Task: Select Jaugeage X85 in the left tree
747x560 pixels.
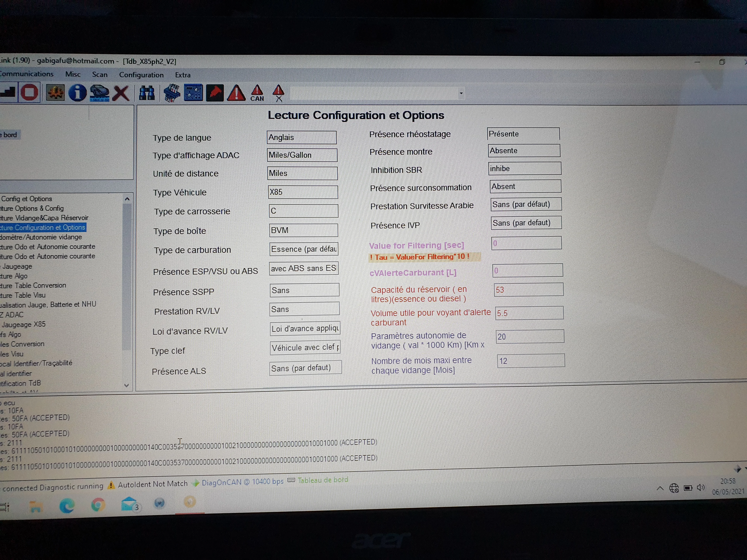Action: click(24, 324)
